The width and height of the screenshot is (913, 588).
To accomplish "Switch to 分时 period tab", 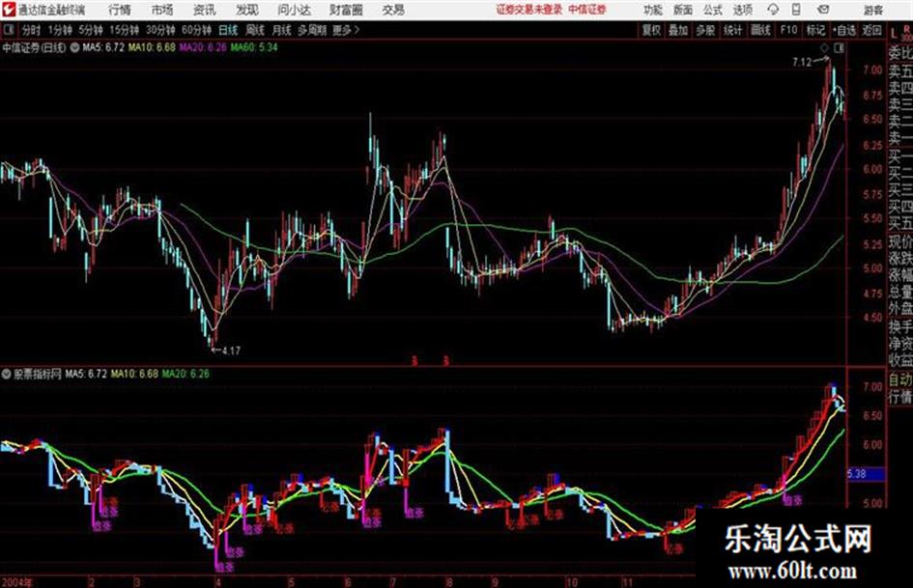I will click(x=31, y=30).
